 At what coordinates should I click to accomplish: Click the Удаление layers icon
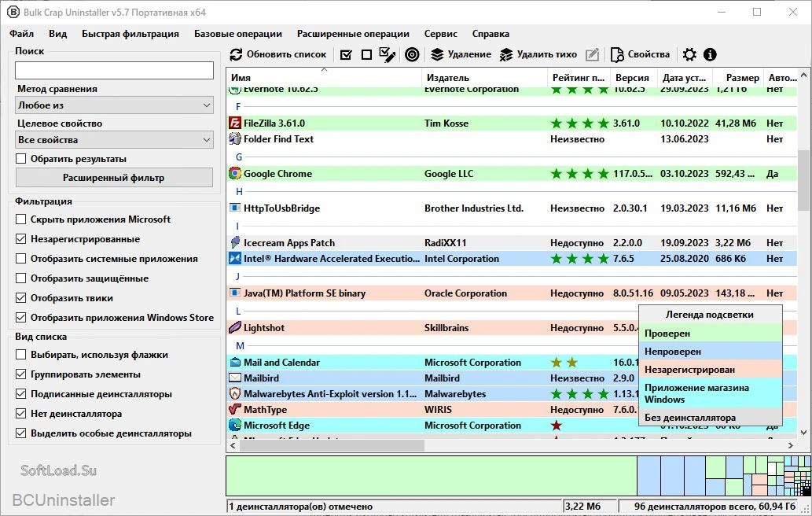tap(438, 54)
